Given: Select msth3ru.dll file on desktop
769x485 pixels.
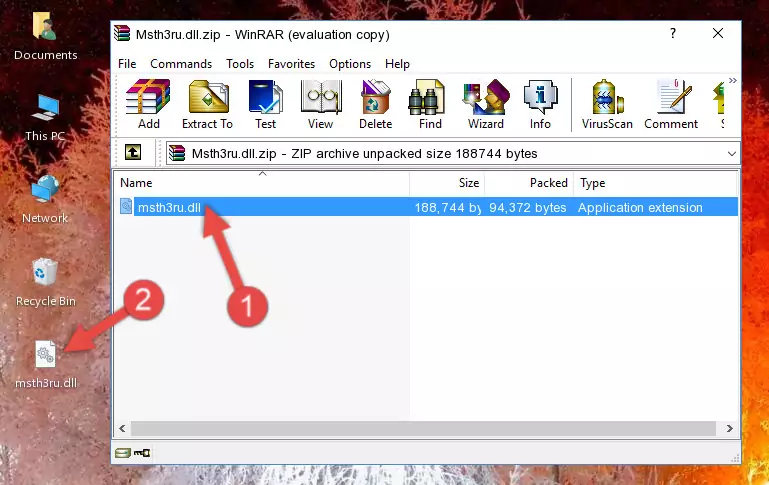Looking at the screenshot, I should coord(46,365).
